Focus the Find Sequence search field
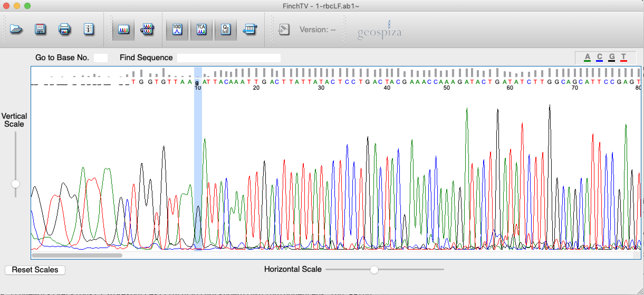 (x=229, y=58)
